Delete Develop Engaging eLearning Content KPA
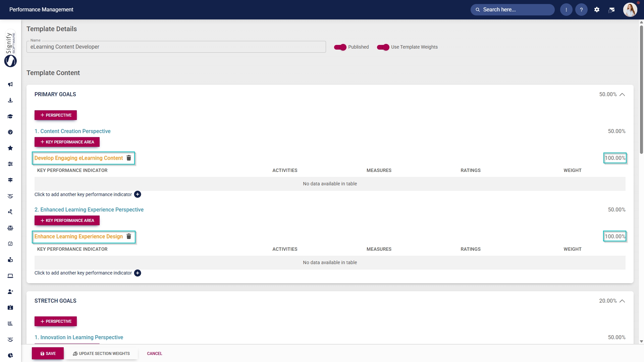The image size is (644, 362). coord(129,158)
